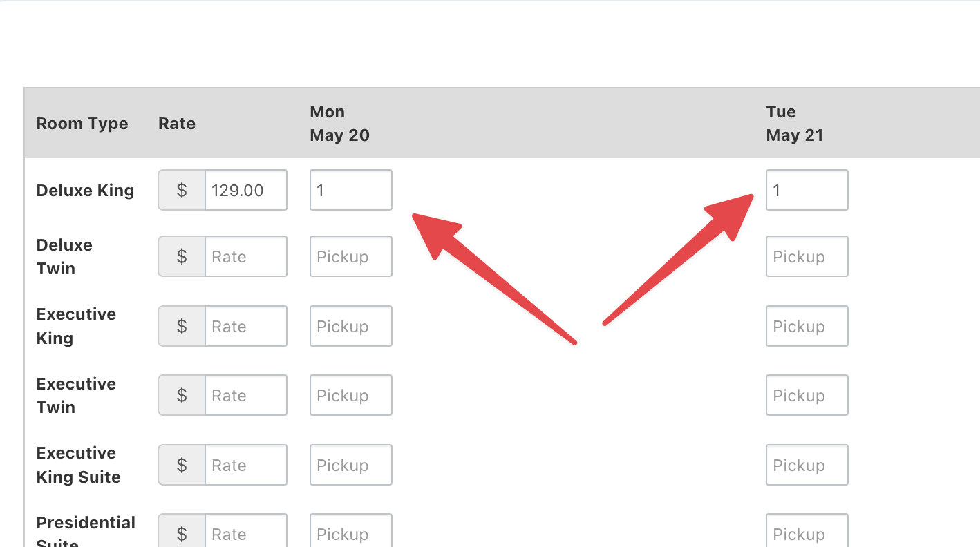The height and width of the screenshot is (547, 980).
Task: Click Deluxe King pickup for Tue May 21
Action: click(807, 190)
